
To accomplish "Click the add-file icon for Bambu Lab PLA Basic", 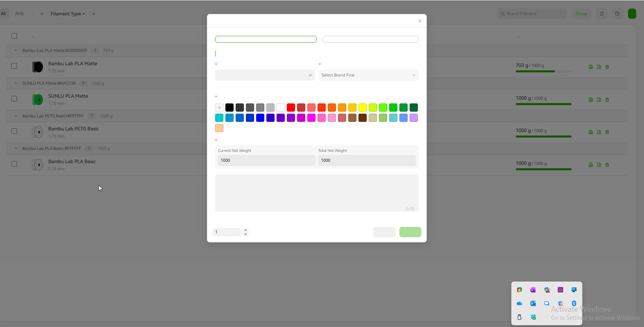I will click(599, 165).
